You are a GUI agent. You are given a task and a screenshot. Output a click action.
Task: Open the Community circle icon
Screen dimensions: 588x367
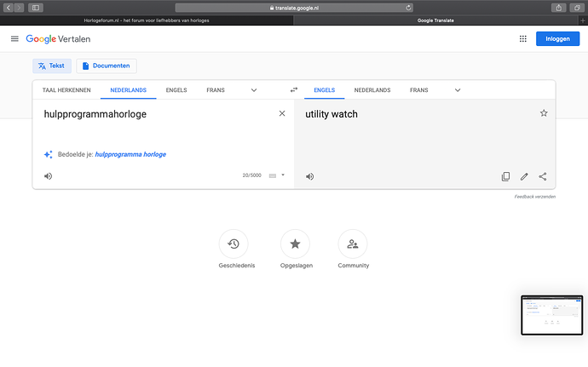click(353, 244)
